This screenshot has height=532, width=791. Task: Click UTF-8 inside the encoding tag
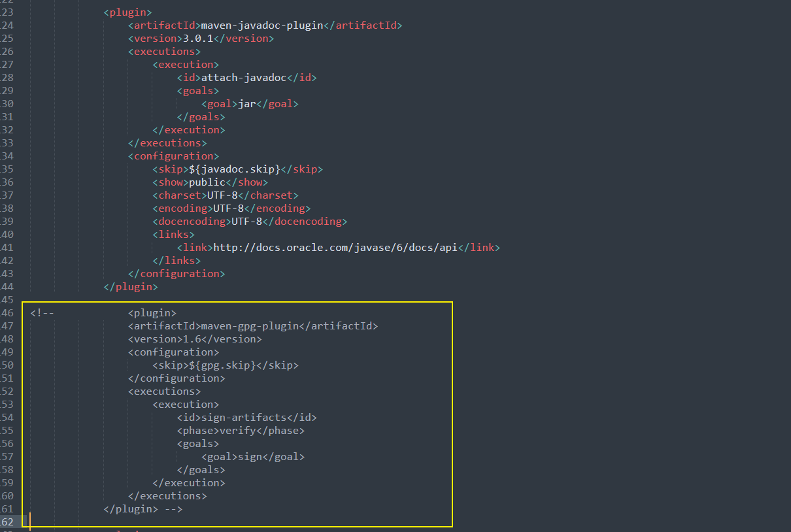(x=231, y=208)
